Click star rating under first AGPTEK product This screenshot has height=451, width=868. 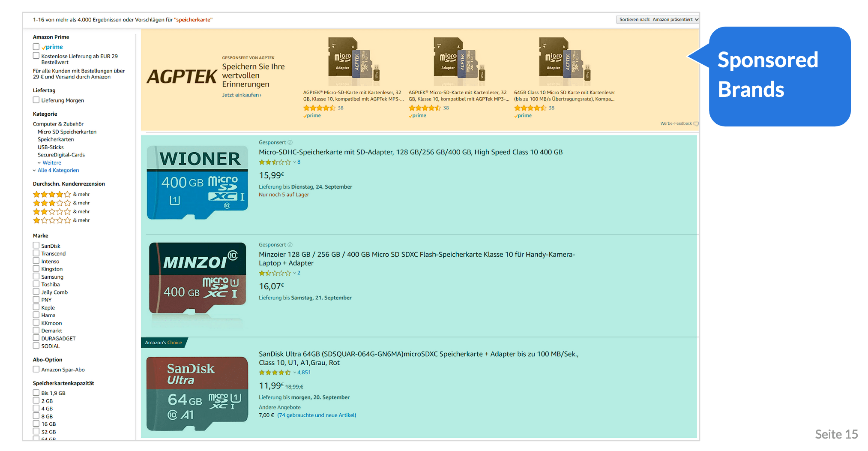pyautogui.click(x=319, y=108)
